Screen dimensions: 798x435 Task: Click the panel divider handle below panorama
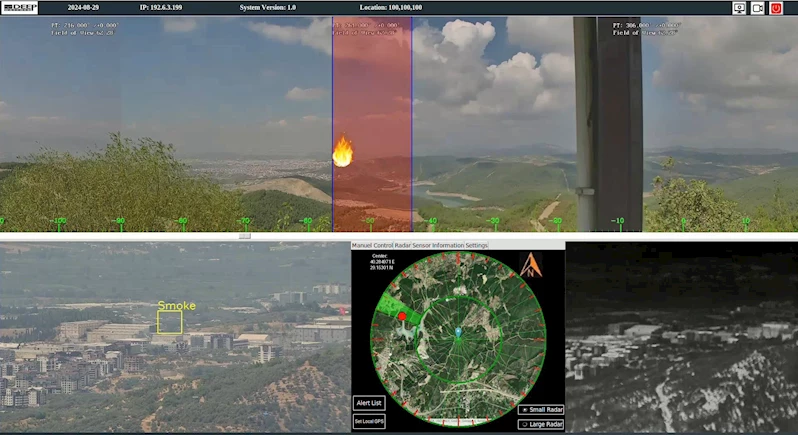click(244, 236)
